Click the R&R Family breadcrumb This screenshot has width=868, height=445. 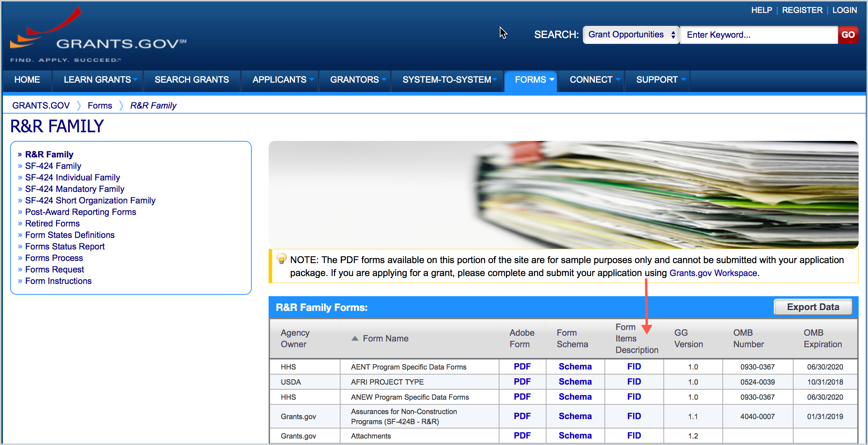click(x=153, y=105)
